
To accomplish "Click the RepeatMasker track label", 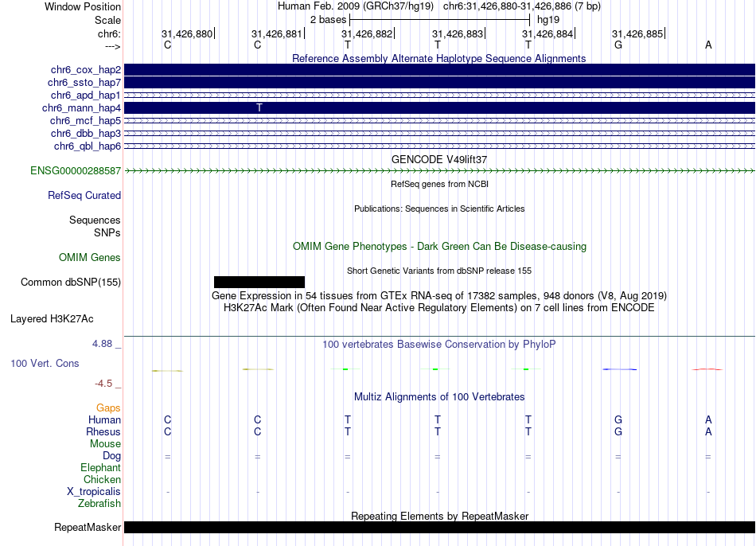I will coord(88,527).
